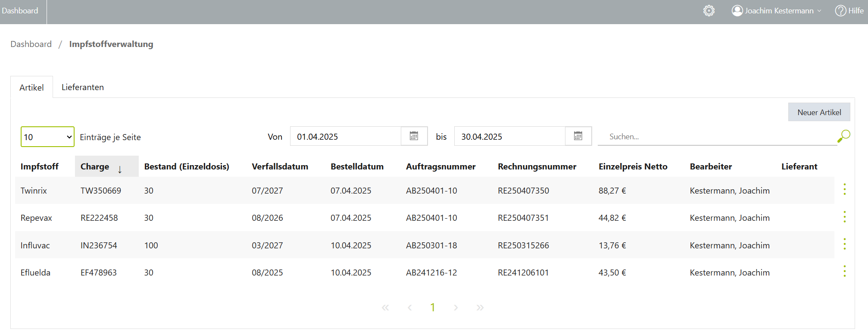Open the entries per page dropdown
Viewport: 868px width, 332px height.
point(47,137)
